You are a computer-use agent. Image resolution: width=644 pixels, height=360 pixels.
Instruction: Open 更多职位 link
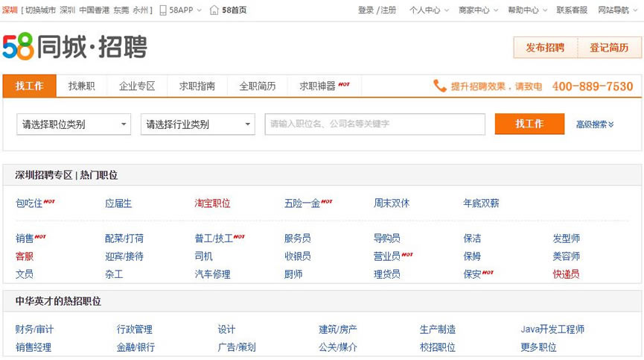[538, 347]
